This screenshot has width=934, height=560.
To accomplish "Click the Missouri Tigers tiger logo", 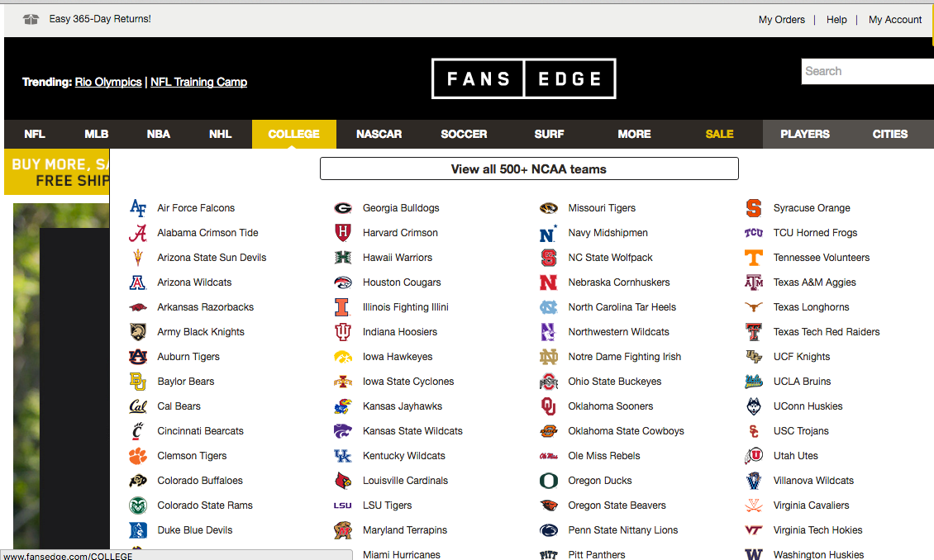I will (549, 207).
